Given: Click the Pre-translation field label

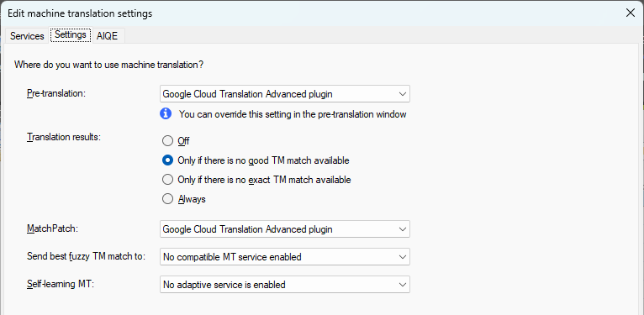Looking at the screenshot, I should (56, 93).
